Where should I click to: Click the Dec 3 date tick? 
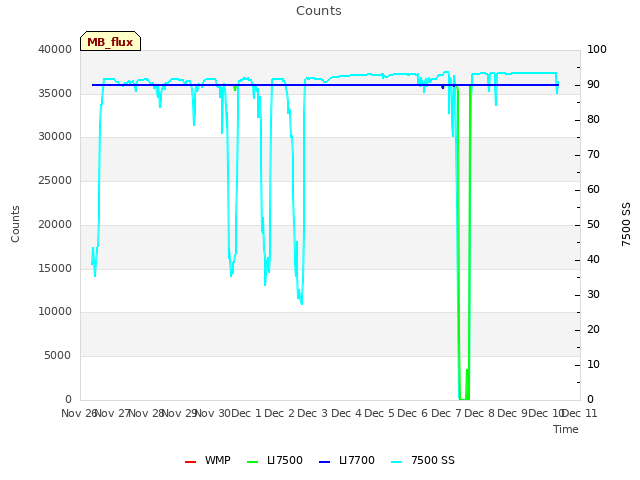point(313,413)
